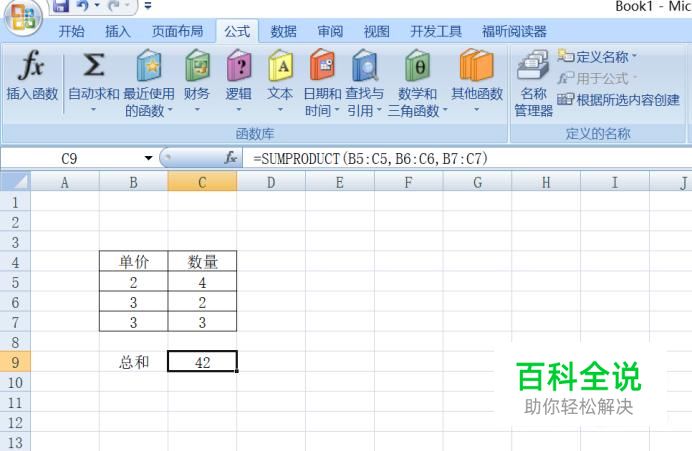The image size is (692, 451).
Task: Open 最近使用的函数 list
Action: pyautogui.click(x=149, y=84)
